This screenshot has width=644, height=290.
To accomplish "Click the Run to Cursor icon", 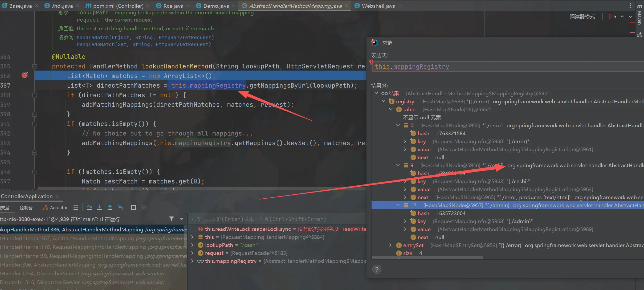I will (121, 207).
